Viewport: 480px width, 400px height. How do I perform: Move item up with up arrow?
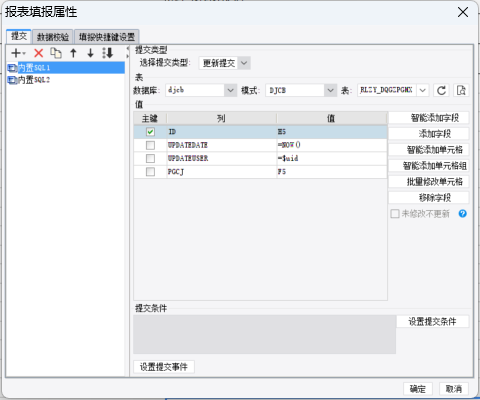[73, 53]
